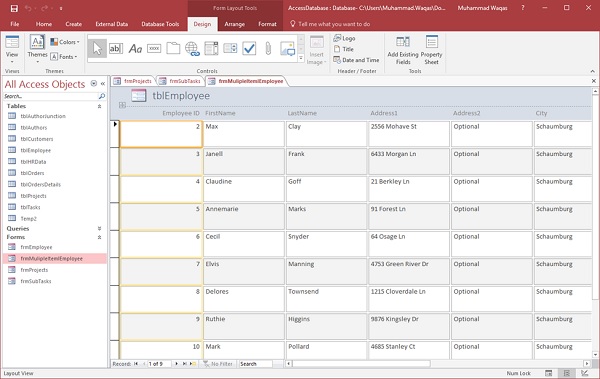
Task: Switch to the frmSubTasks document tab
Action: point(180,81)
